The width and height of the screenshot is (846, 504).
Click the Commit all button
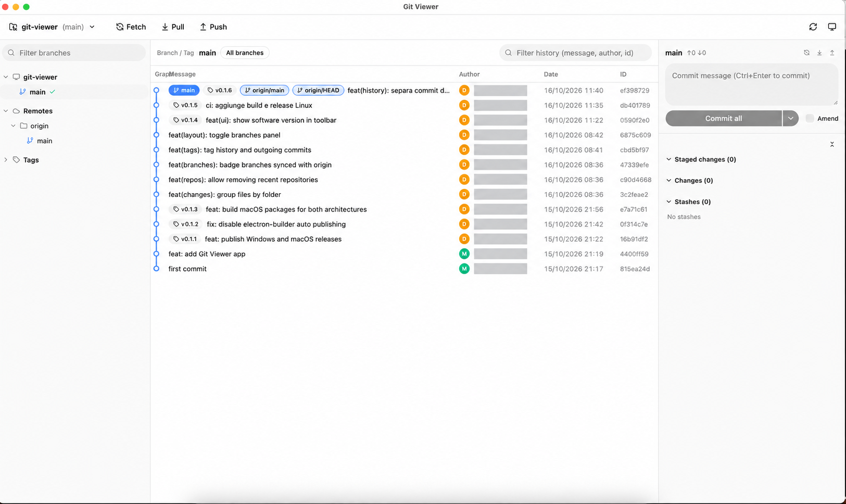pyautogui.click(x=724, y=118)
